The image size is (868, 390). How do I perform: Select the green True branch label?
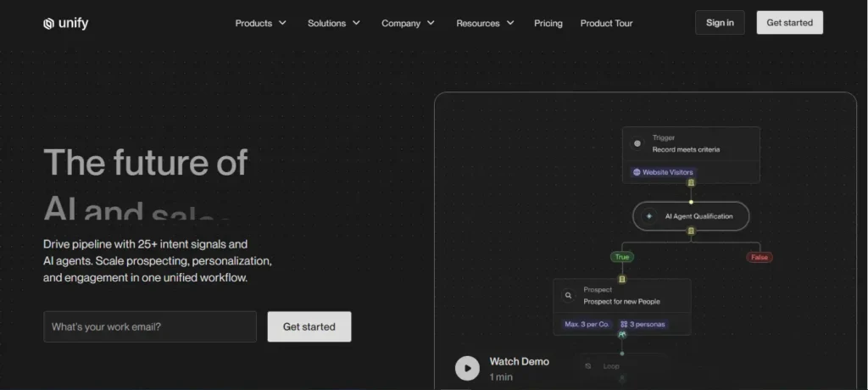click(621, 257)
